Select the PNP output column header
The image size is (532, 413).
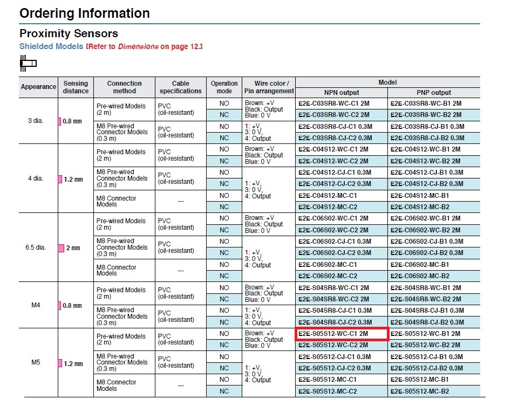[434, 93]
